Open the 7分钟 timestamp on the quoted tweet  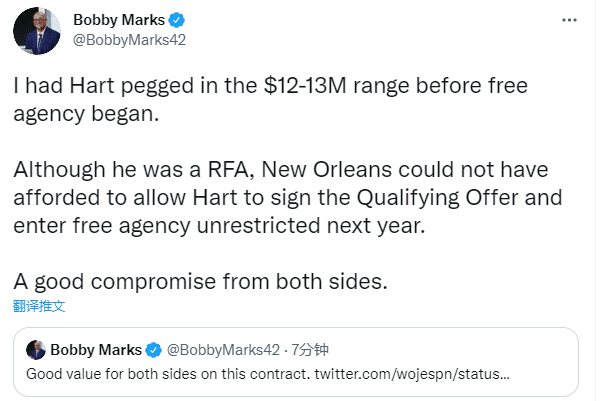pyautogui.click(x=309, y=350)
